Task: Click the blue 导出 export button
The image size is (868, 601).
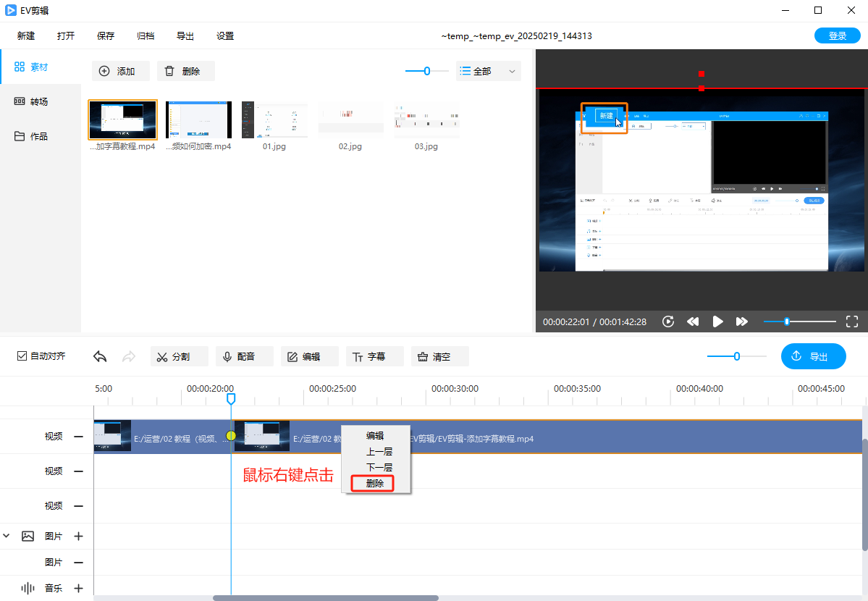Action: pos(813,356)
